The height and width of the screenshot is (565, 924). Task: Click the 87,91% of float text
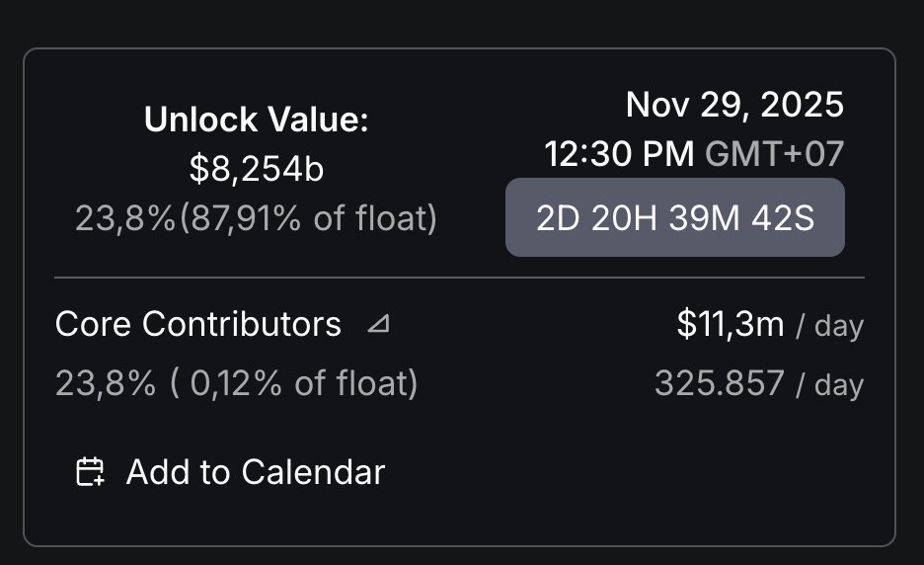click(308, 217)
